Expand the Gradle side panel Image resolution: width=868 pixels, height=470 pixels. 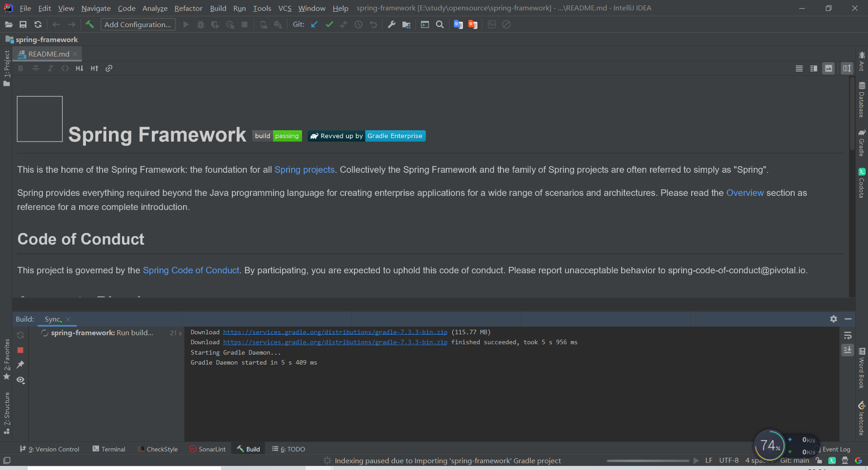coord(862,142)
